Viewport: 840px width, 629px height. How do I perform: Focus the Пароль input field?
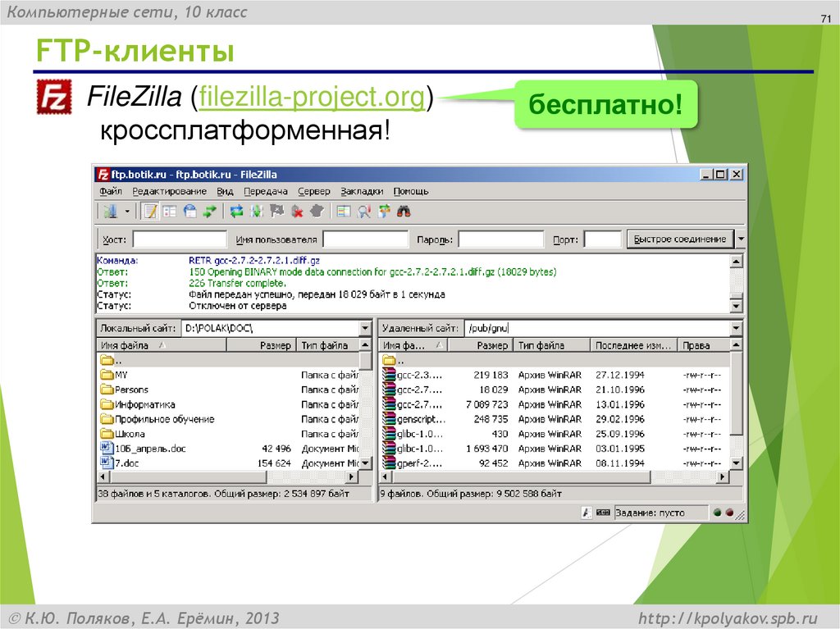click(x=501, y=239)
